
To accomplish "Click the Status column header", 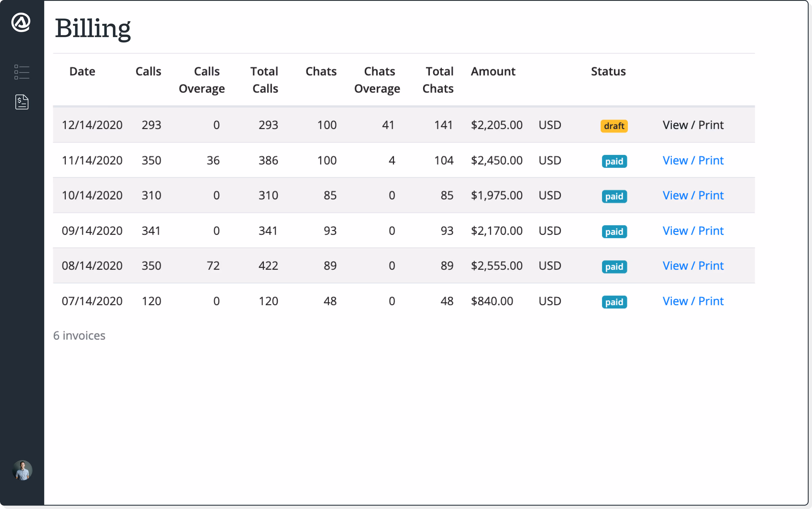I will [608, 71].
